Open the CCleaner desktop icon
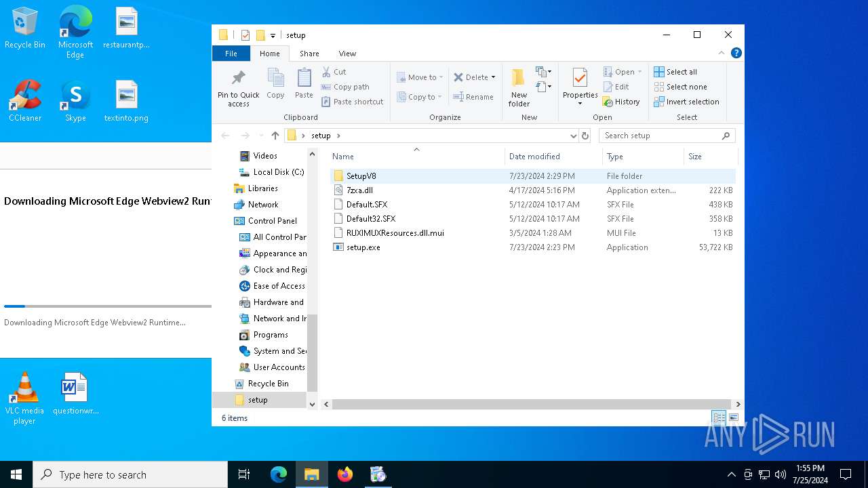 tap(25, 102)
